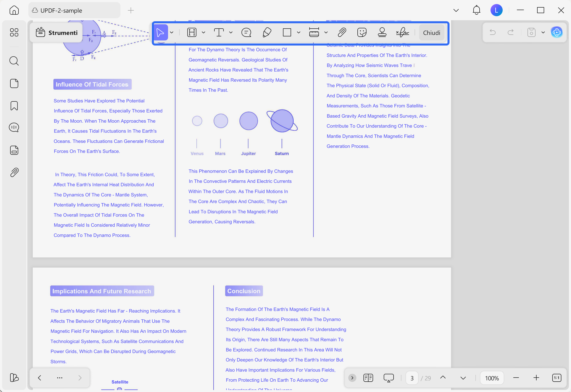Set actual size with 1:1 button
This screenshot has width=571, height=392.
(557, 378)
